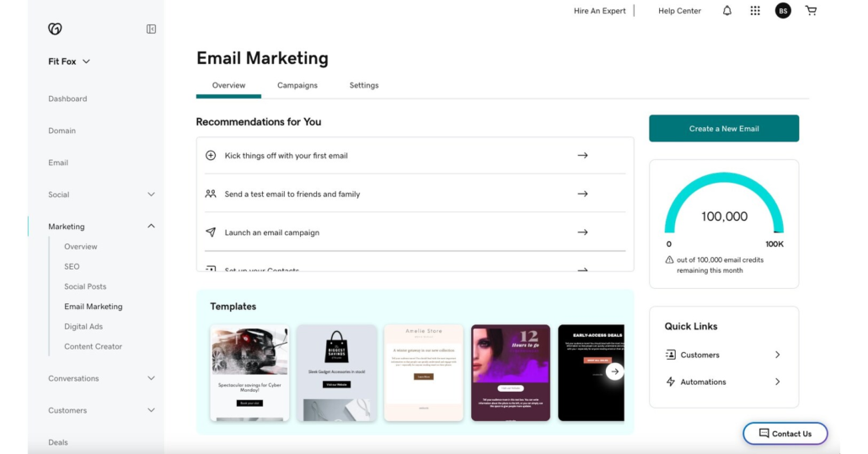Open the shopping cart

(x=811, y=10)
